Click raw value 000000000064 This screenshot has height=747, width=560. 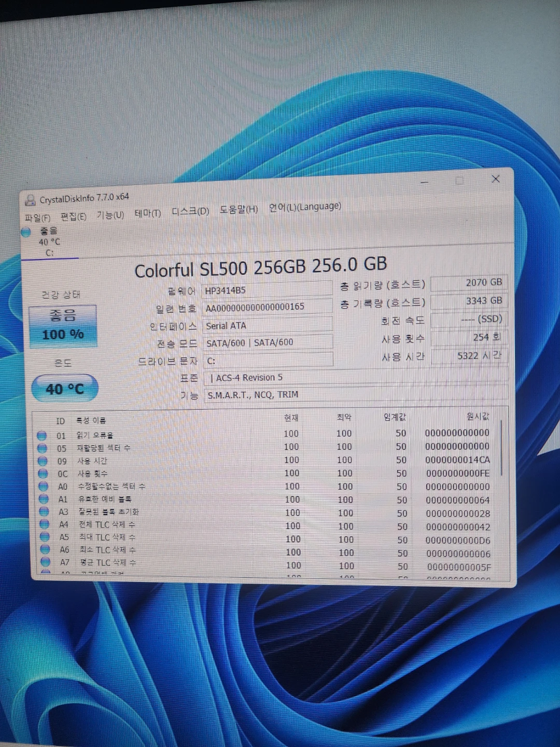click(x=458, y=500)
